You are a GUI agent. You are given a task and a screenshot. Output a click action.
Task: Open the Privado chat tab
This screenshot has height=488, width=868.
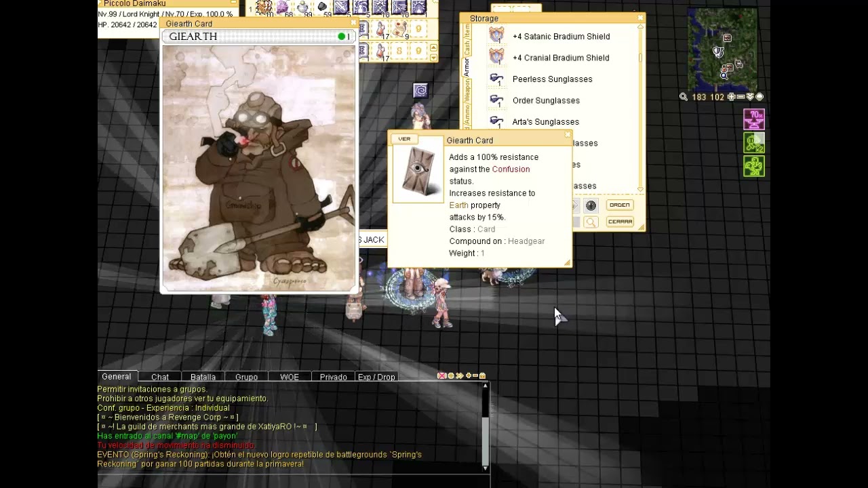(x=333, y=377)
